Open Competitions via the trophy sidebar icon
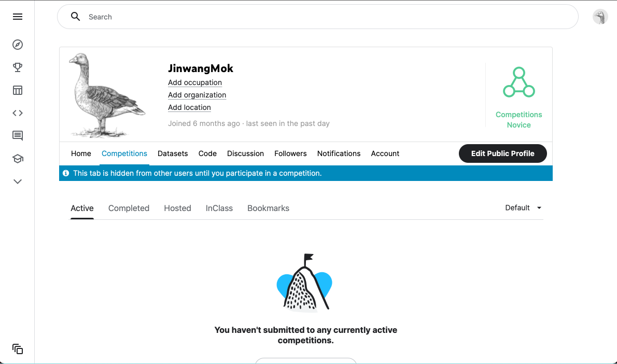This screenshot has width=617, height=364. (x=17, y=67)
